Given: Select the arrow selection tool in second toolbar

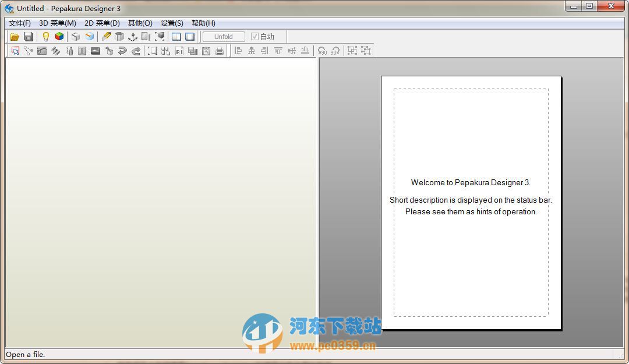Looking at the screenshot, I should [x=15, y=51].
